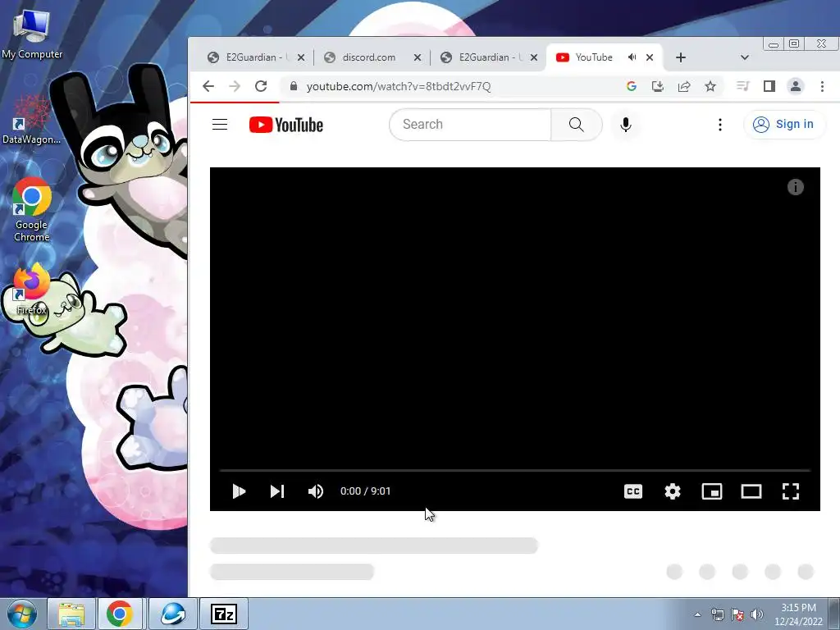This screenshot has height=630, width=840.
Task: Open DataWagon desktop shortcut
Action: [31, 121]
